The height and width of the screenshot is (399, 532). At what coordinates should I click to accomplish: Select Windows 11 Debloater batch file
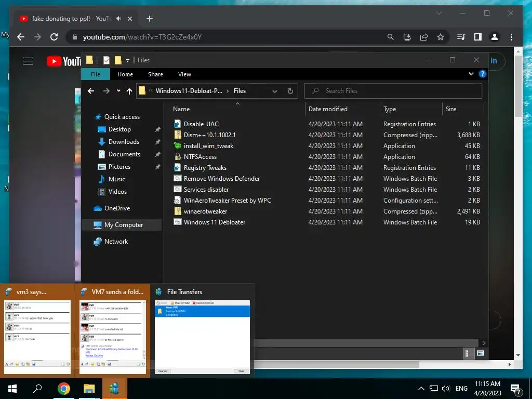click(215, 222)
